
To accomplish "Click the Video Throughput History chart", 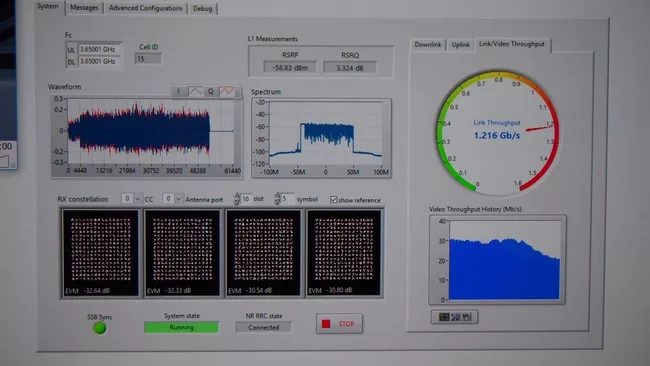I will tap(504, 259).
